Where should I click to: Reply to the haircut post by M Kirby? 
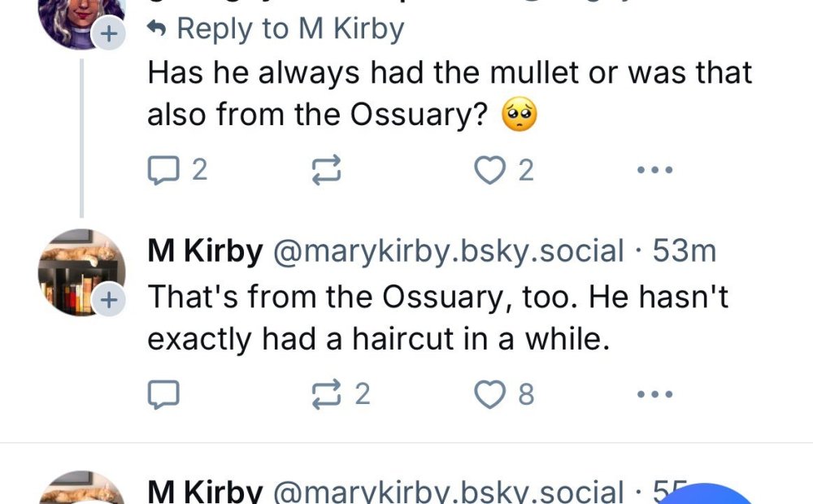[x=163, y=394]
